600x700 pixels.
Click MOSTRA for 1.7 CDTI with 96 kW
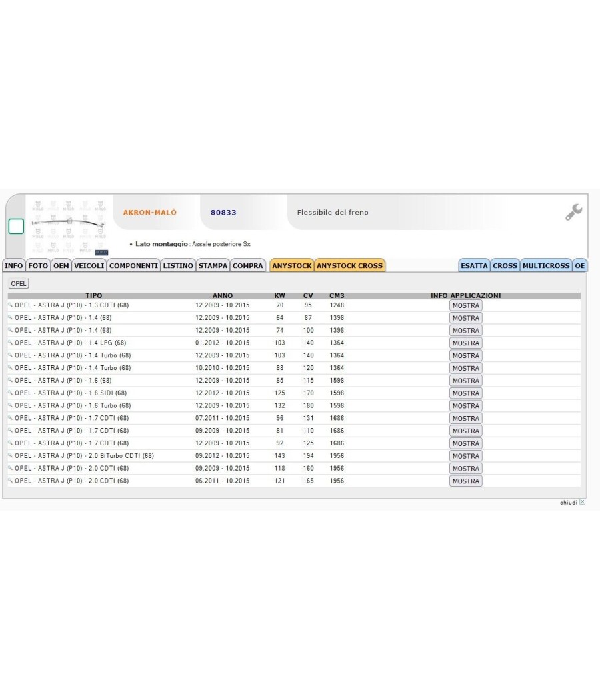[465, 418]
